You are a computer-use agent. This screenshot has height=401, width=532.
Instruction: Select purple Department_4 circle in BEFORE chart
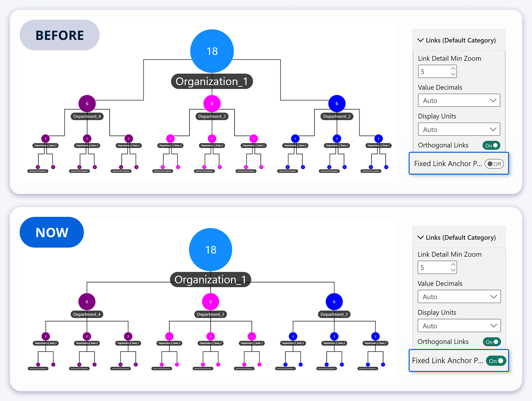pyautogui.click(x=87, y=103)
